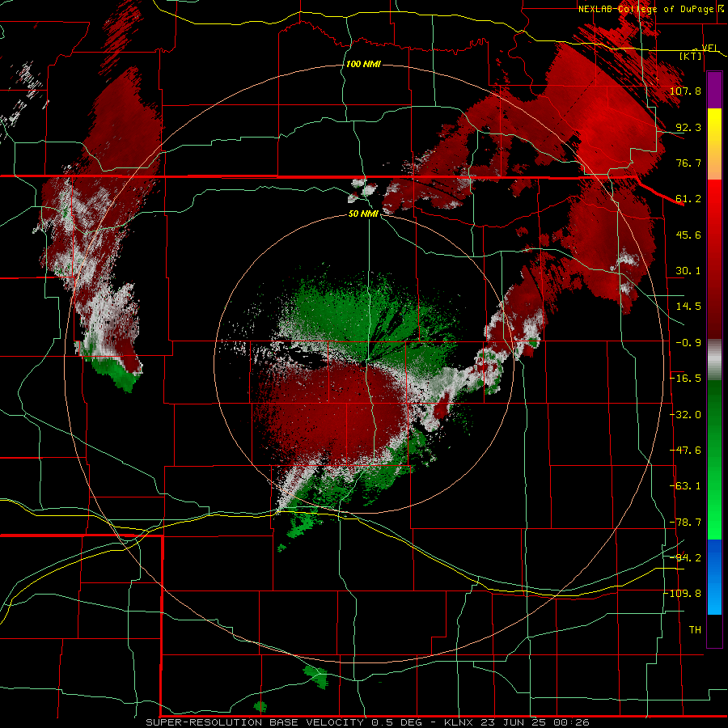The width and height of the screenshot is (728, 728).
Task: Pick the purple top band of color bar
Action: [714, 90]
